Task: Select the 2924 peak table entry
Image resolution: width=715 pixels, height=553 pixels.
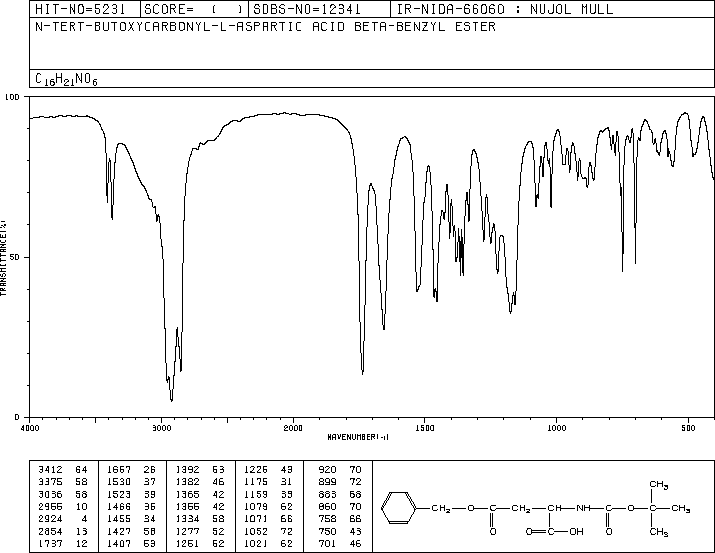Action: click(x=63, y=519)
